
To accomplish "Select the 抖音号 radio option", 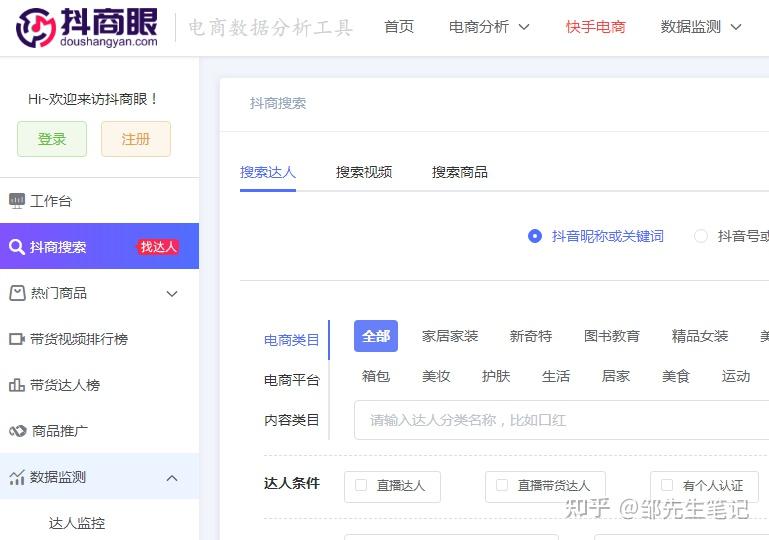I will coord(701,236).
